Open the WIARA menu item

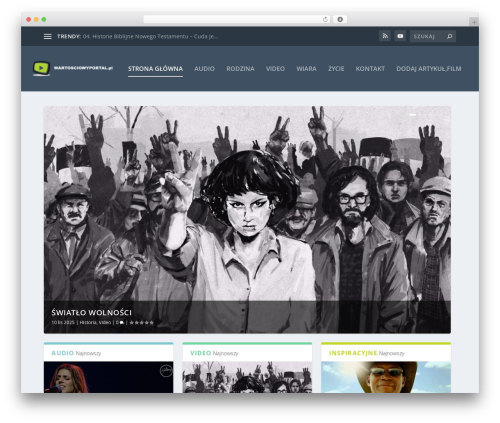coord(306,69)
